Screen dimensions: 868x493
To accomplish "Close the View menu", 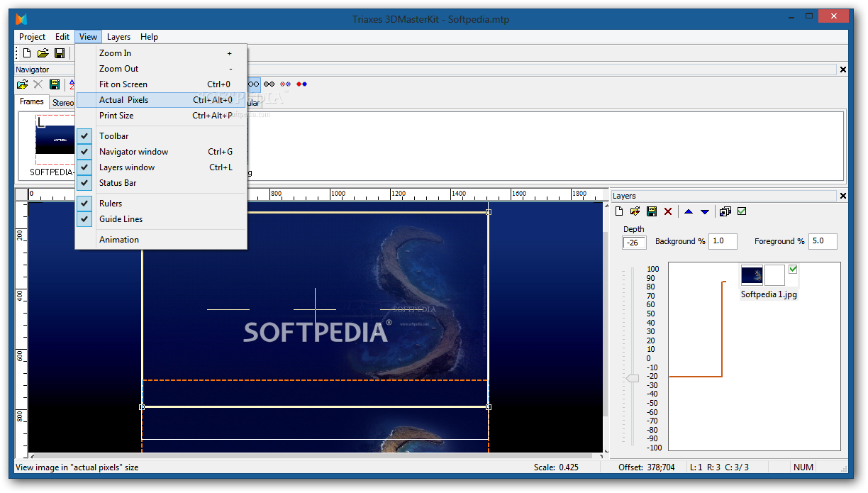I will (x=88, y=37).
